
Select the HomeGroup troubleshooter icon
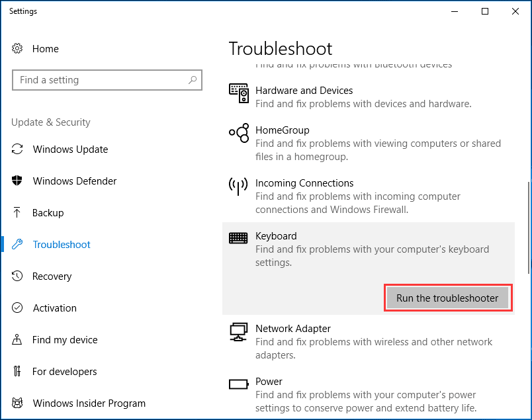(x=238, y=133)
